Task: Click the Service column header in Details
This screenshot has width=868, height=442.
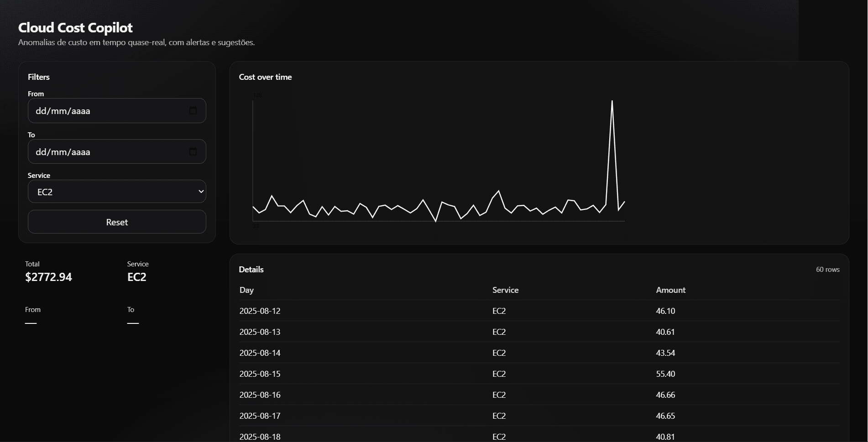Action: [505, 290]
